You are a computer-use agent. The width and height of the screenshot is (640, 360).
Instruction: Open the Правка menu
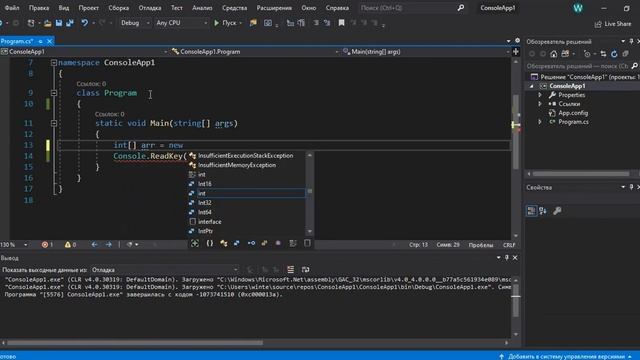click(39, 8)
